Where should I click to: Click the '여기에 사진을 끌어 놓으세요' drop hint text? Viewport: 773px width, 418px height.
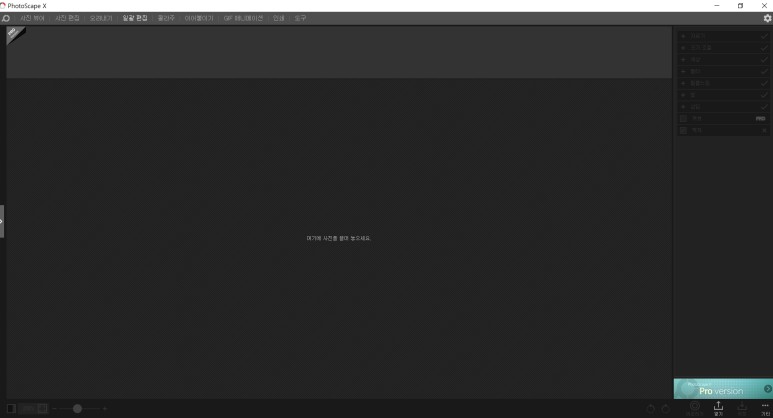click(x=338, y=238)
